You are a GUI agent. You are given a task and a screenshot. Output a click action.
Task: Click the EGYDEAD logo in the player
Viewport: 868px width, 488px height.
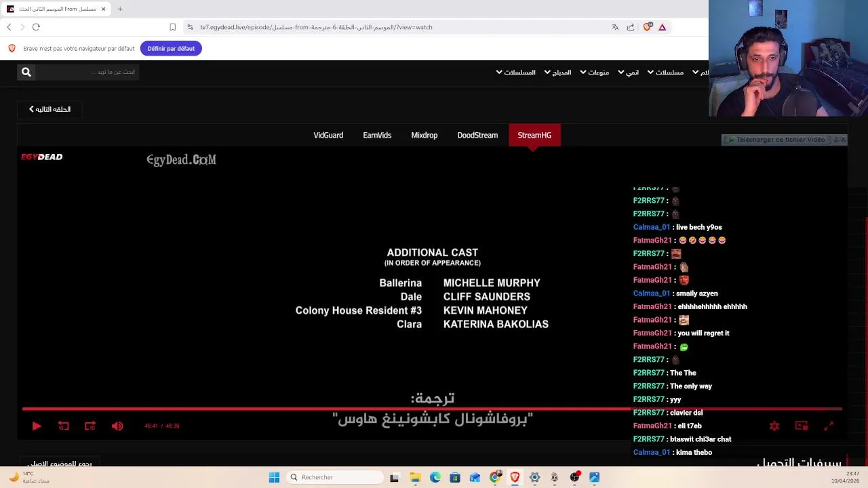tap(41, 157)
